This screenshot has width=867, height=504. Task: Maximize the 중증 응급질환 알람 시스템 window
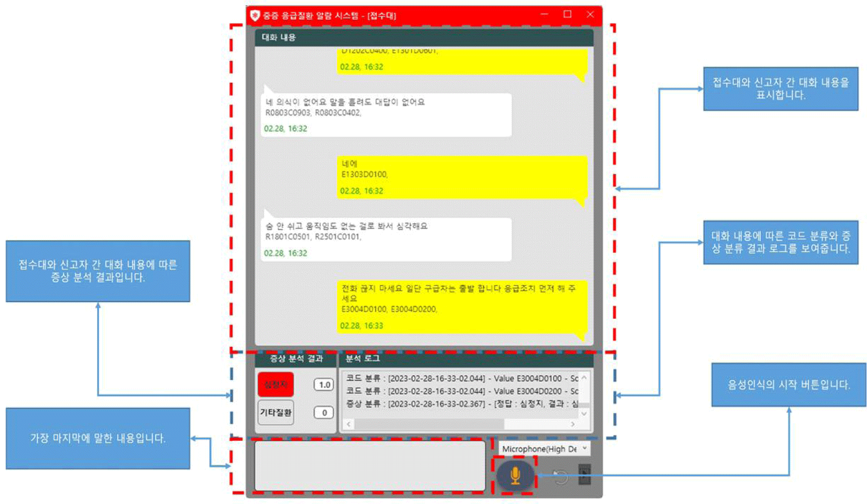coord(567,14)
